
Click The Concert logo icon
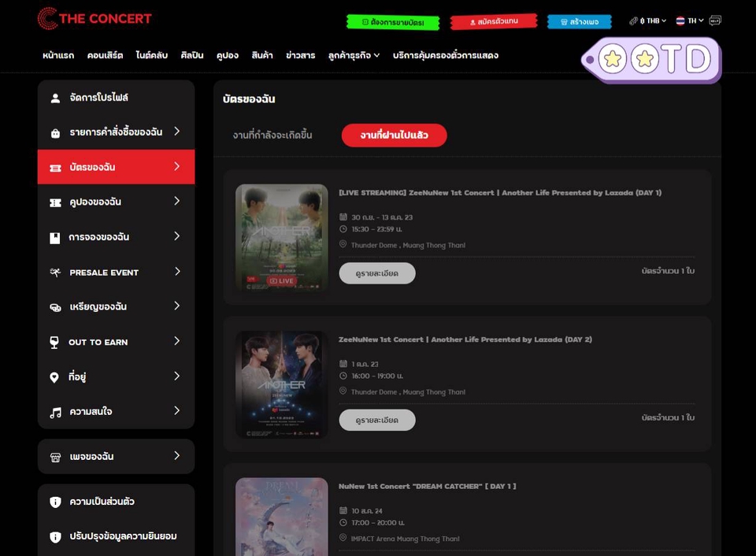point(47,18)
